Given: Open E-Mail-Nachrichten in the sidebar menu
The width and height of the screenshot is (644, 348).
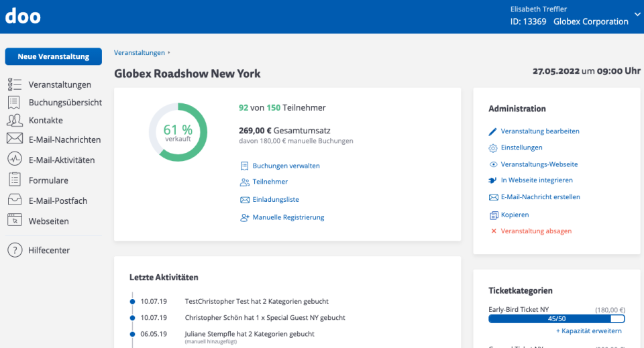Looking at the screenshot, I should click(64, 139).
